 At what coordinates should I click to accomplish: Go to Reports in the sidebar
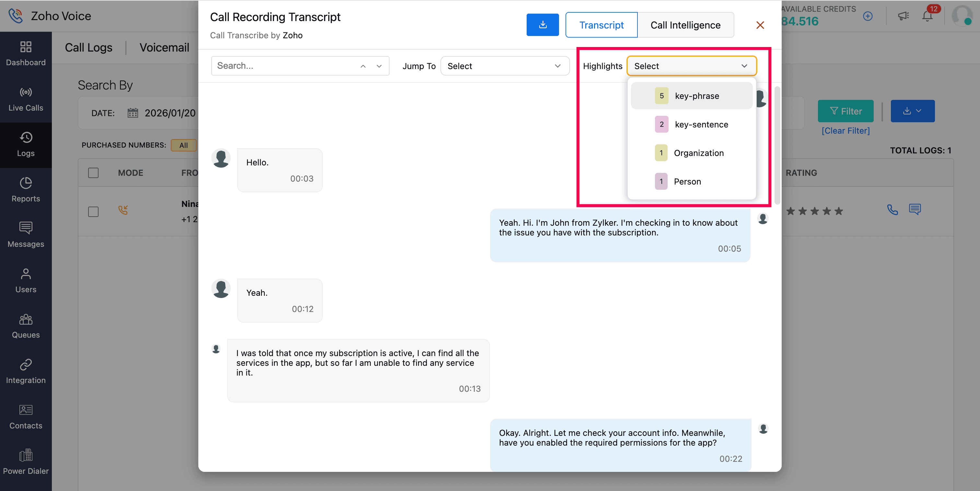[x=26, y=189]
